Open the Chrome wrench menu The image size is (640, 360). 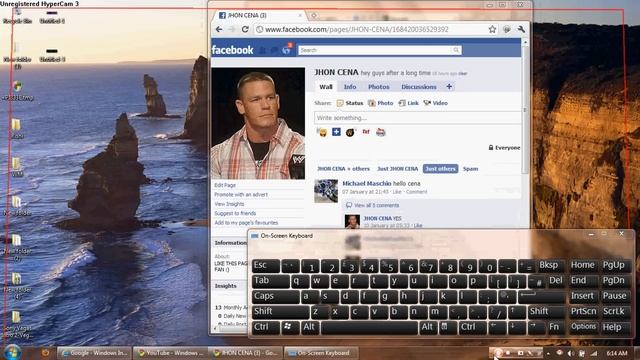(521, 29)
